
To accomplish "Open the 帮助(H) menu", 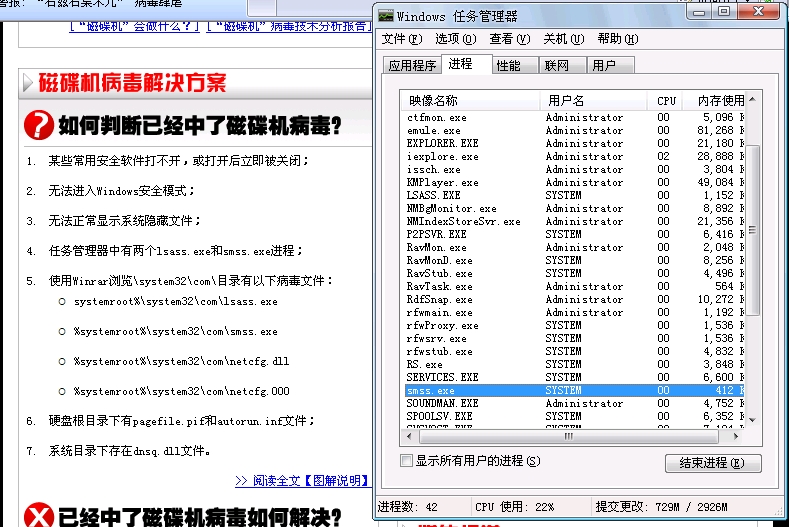I will click(618, 39).
